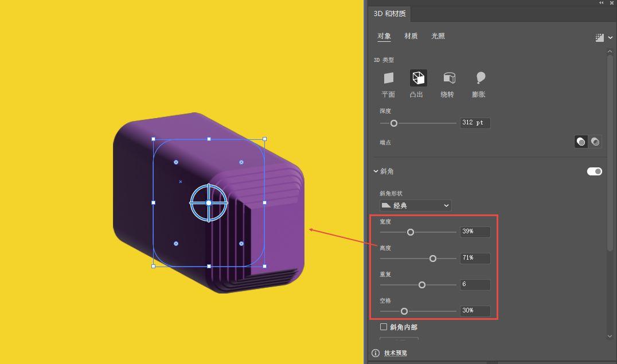Select the 绕转 (Revolve) 3D type icon
This screenshot has width=617, height=364.
point(449,78)
